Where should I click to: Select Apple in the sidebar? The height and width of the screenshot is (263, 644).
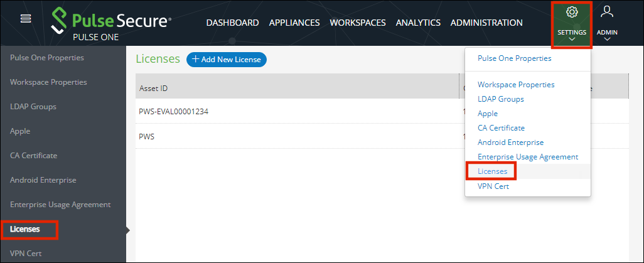pos(20,131)
